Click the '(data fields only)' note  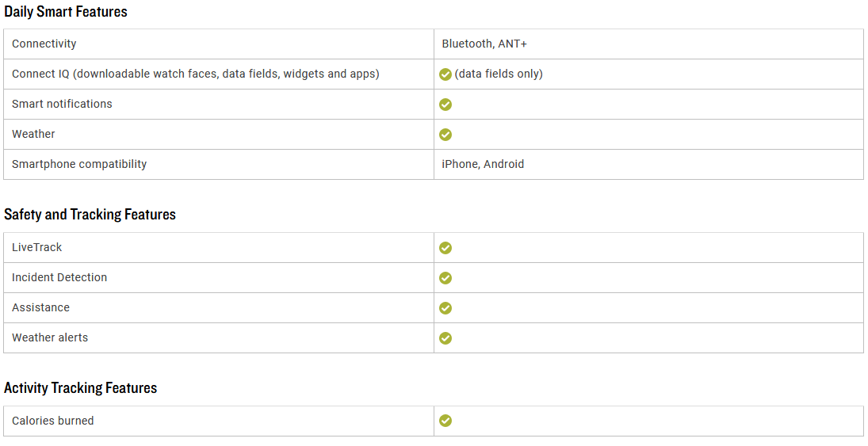(x=499, y=74)
